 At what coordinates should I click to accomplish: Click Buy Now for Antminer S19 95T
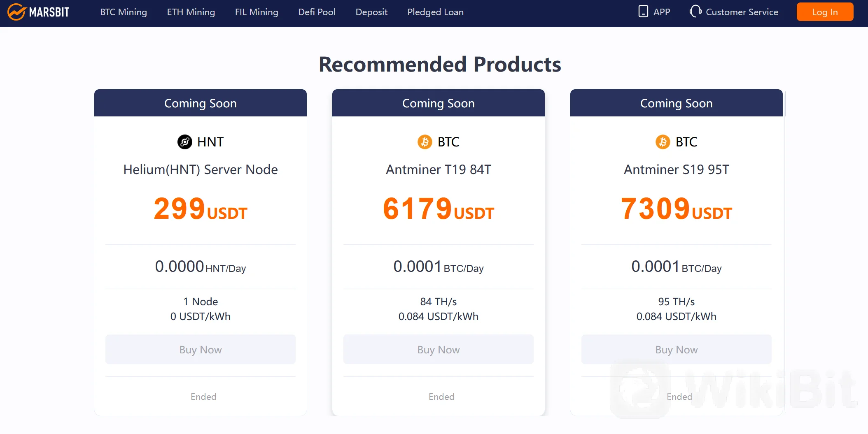(x=676, y=350)
